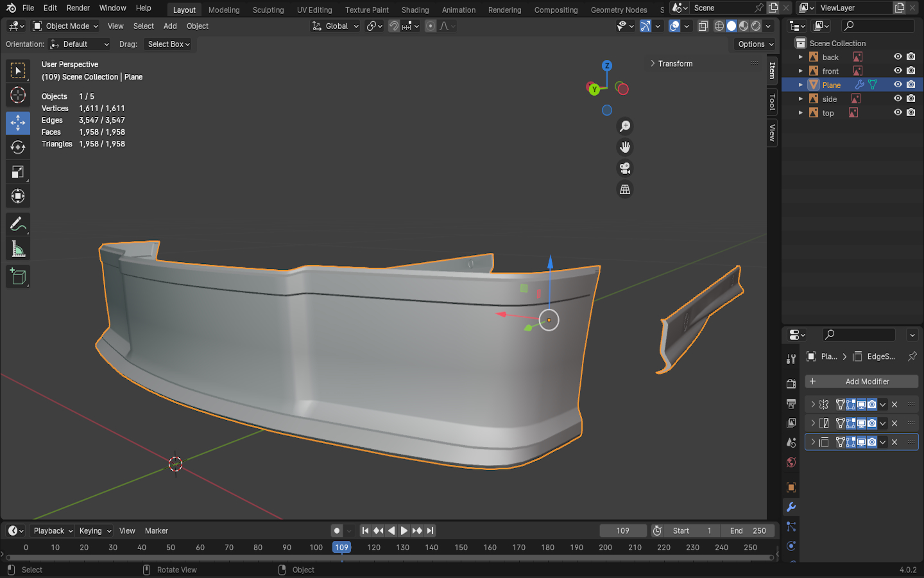Choose the Rotate tool
Image resolution: width=924 pixels, height=578 pixels.
[x=18, y=147]
